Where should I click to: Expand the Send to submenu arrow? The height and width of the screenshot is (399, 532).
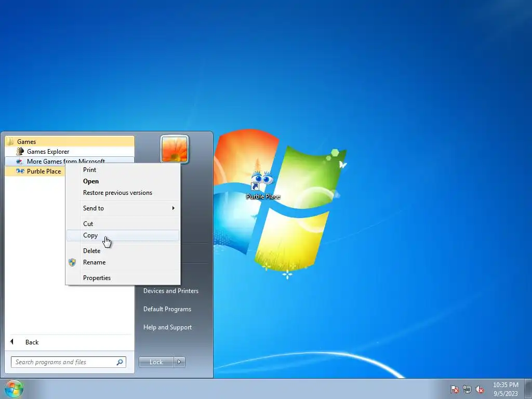pos(173,208)
